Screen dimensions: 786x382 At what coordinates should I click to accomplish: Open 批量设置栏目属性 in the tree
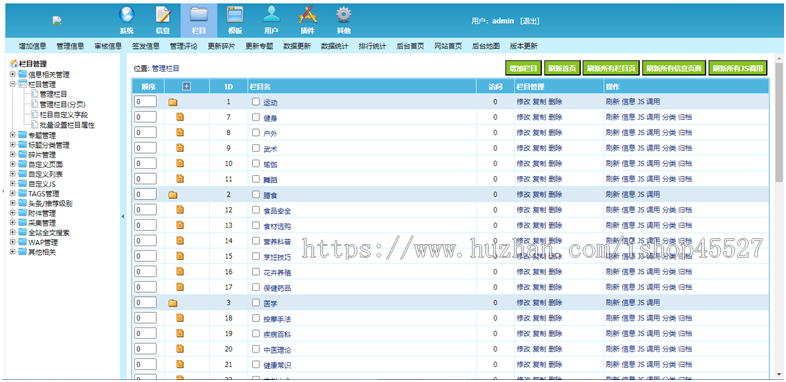(x=67, y=125)
